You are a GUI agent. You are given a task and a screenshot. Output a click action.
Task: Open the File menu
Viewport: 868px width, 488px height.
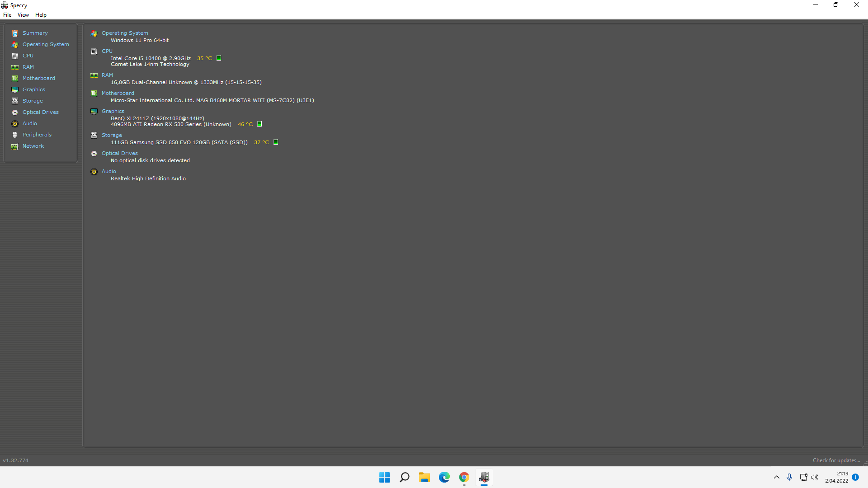pos(7,15)
